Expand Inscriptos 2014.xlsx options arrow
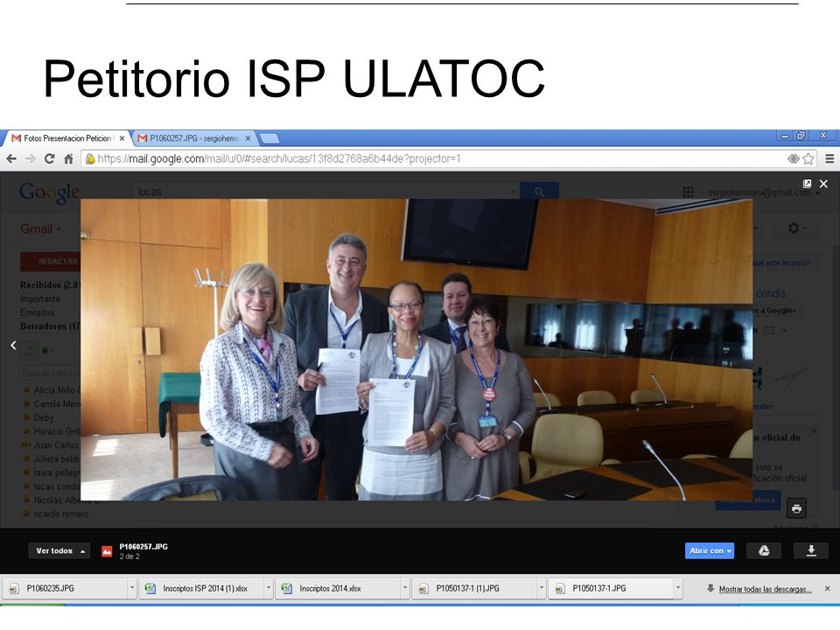Screen dimensions: 840x630 (x=405, y=588)
